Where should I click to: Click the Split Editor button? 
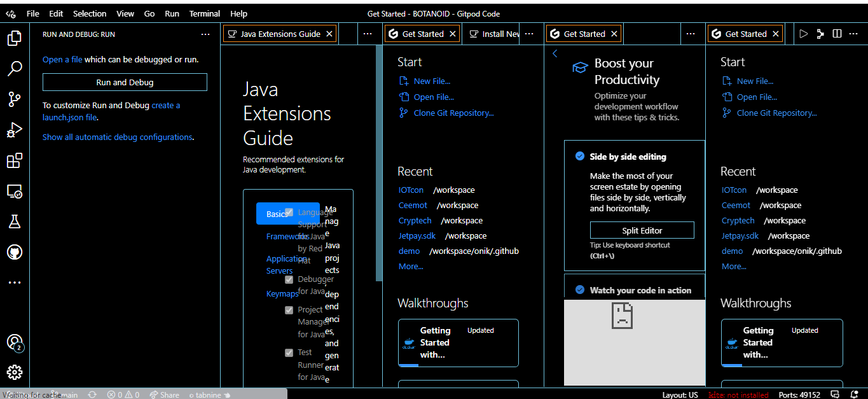642,230
